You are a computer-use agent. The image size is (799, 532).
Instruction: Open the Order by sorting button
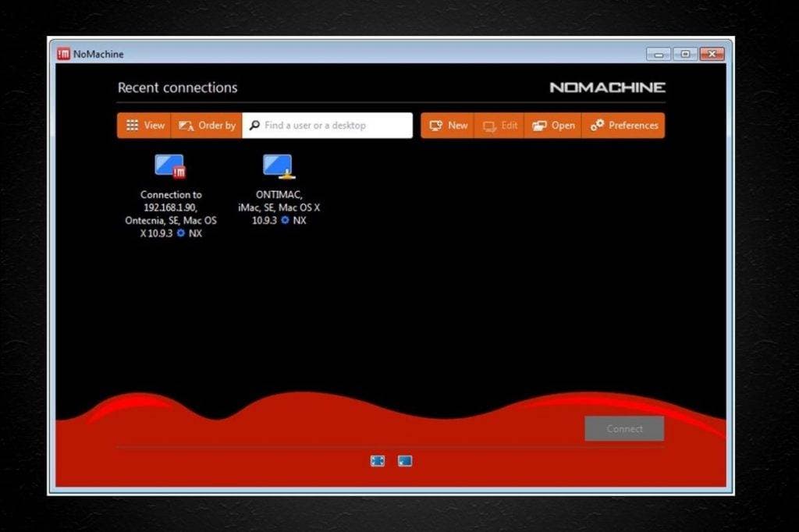[x=207, y=126]
